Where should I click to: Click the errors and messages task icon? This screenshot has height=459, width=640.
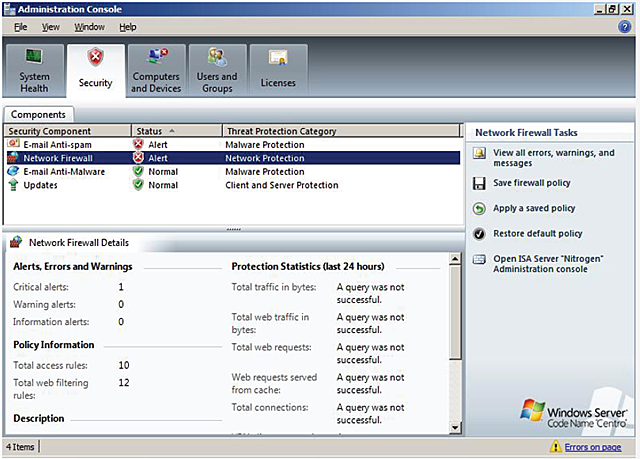(479, 153)
